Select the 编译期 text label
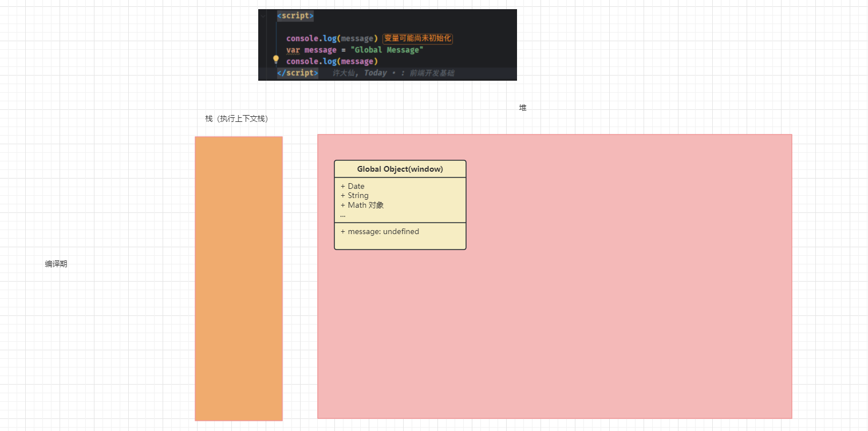This screenshot has height=431, width=868. (56, 264)
